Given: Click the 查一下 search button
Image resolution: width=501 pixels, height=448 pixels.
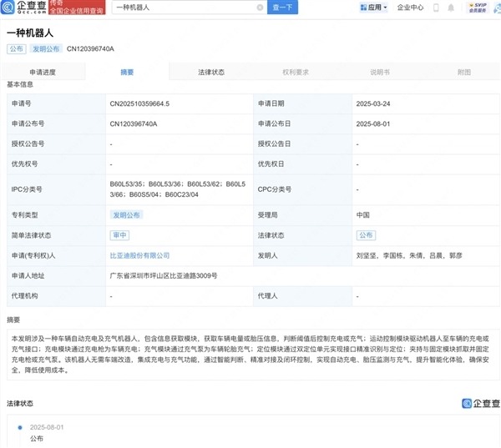Looking at the screenshot, I should tap(282, 8).
